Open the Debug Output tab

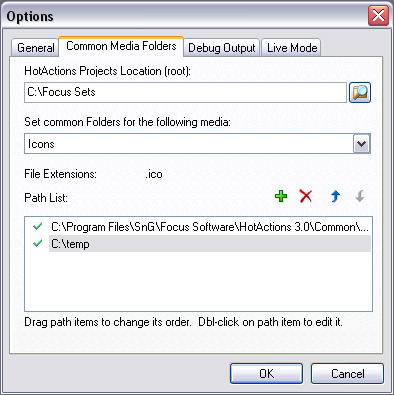coord(222,48)
